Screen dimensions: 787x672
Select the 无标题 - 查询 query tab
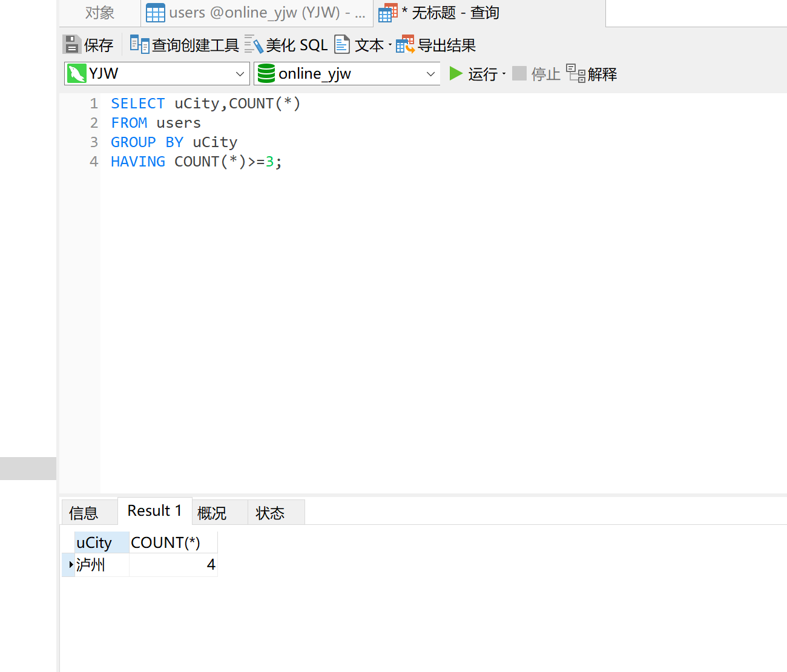tap(489, 13)
